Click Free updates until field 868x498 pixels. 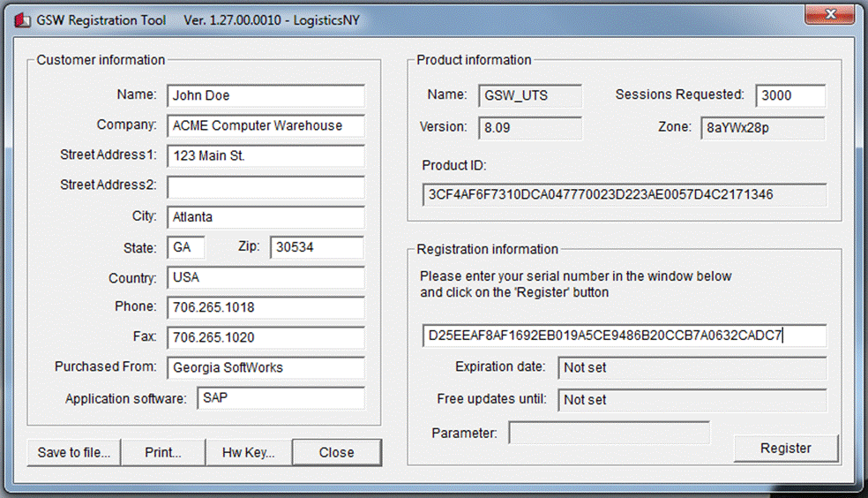[692, 400]
